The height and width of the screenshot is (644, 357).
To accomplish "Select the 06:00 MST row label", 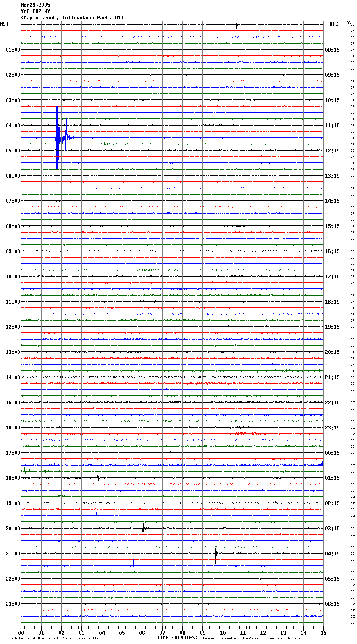I will pyautogui.click(x=13, y=176).
